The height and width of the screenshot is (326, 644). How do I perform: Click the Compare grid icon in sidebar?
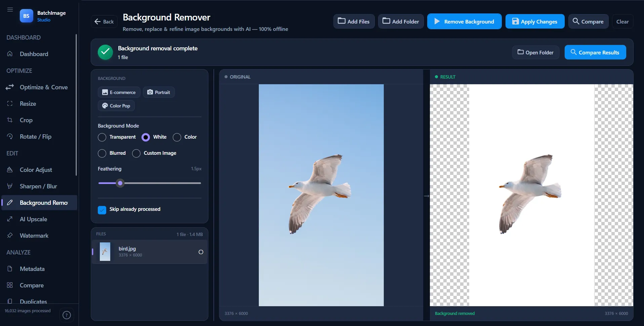[x=10, y=285]
